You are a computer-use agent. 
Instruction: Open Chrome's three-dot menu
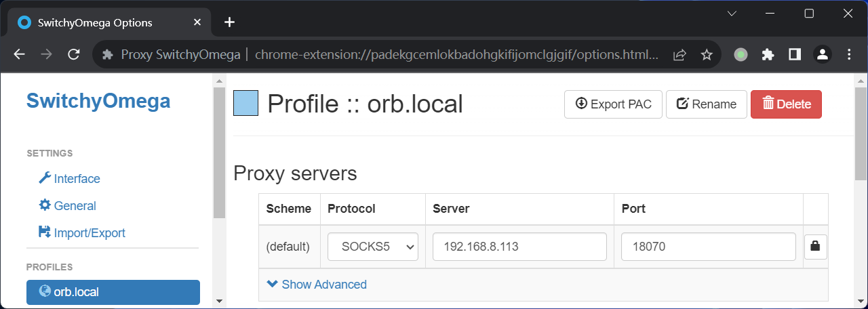pyautogui.click(x=849, y=55)
